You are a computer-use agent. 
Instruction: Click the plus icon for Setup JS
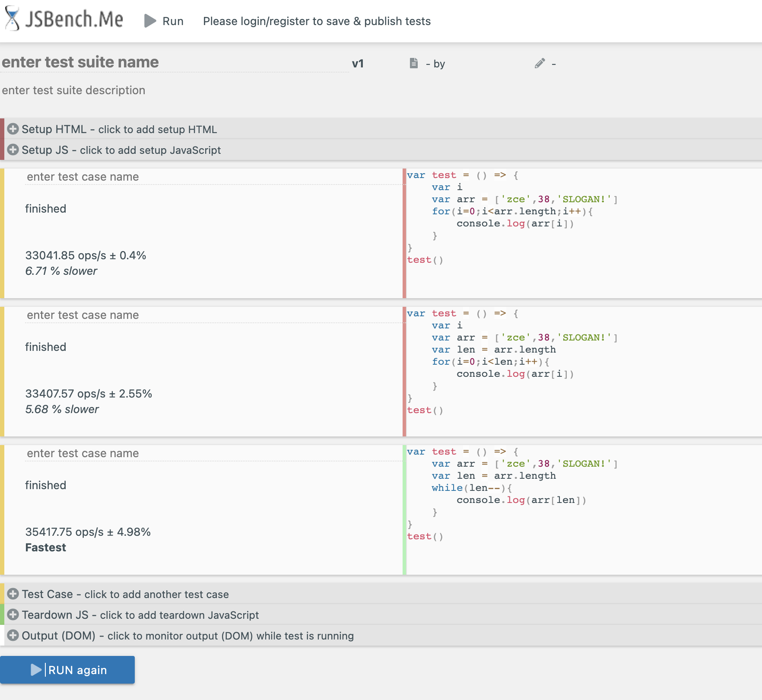pos(13,150)
